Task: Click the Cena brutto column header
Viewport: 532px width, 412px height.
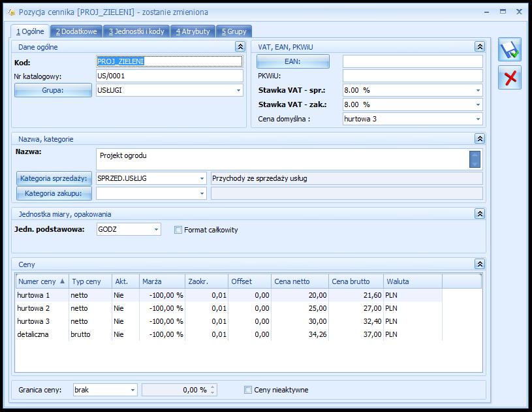Action: pyautogui.click(x=356, y=281)
